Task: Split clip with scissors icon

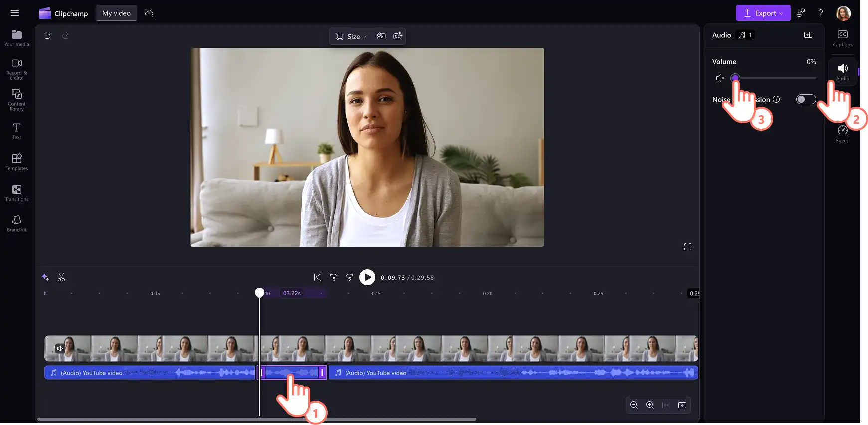Action: (x=61, y=277)
